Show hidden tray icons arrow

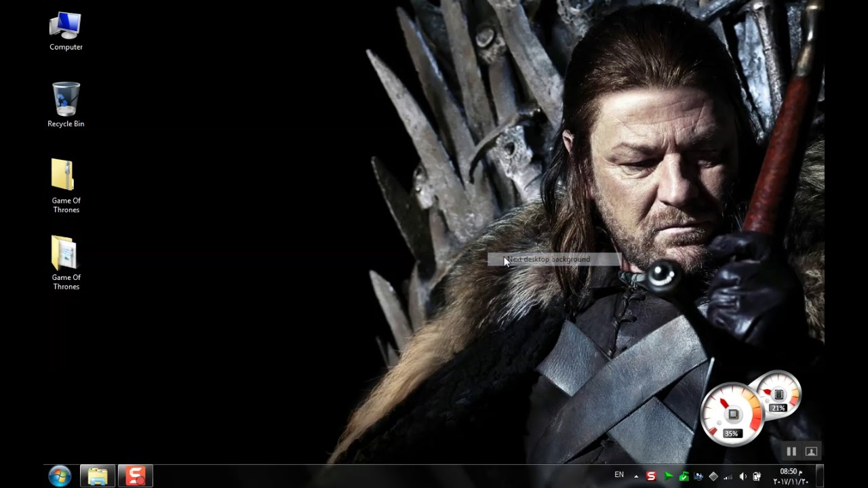pyautogui.click(x=636, y=476)
